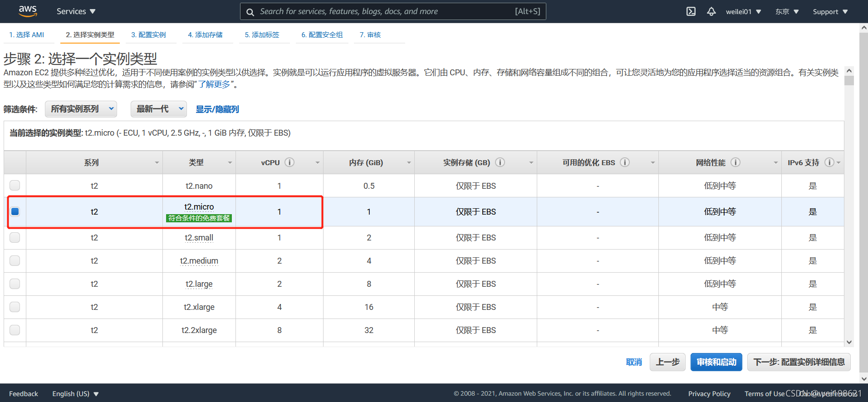
Task: Click 下一步: 配置实例详细信息 button
Action: tap(799, 362)
